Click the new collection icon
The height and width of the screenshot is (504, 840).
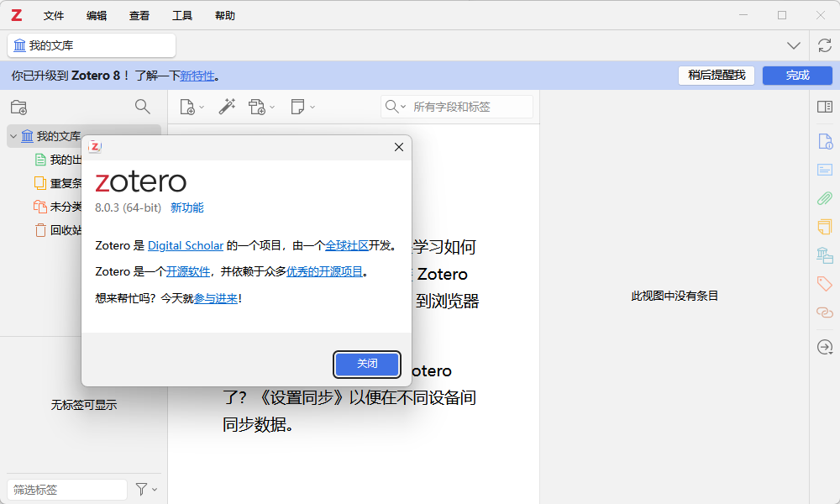pyautogui.click(x=19, y=108)
